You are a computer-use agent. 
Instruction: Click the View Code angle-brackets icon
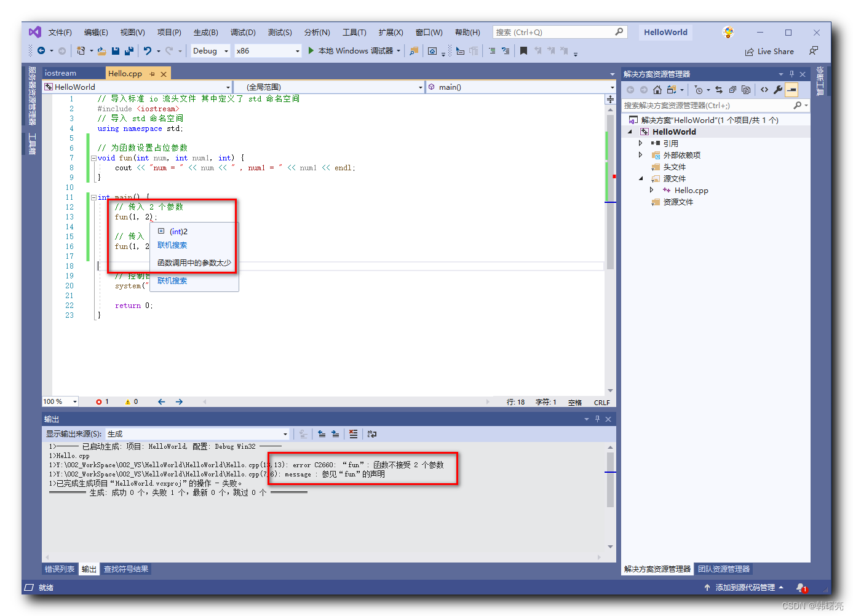pos(764,90)
